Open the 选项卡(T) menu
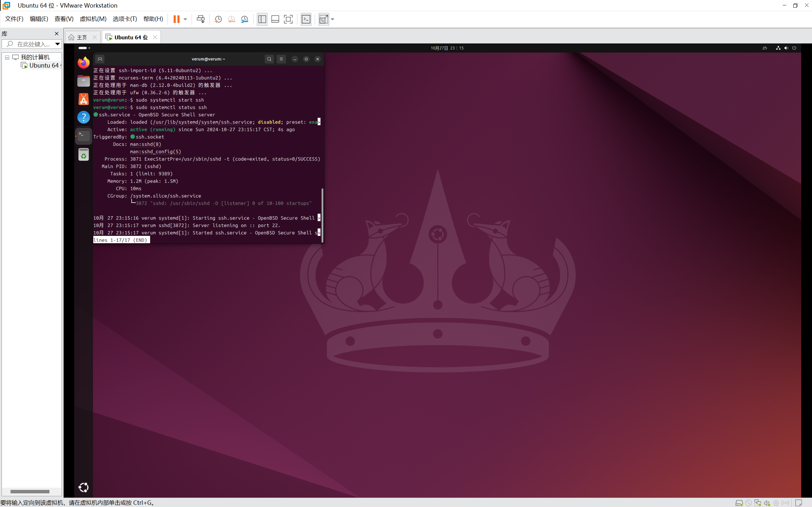This screenshot has height=507, width=812. tap(125, 19)
